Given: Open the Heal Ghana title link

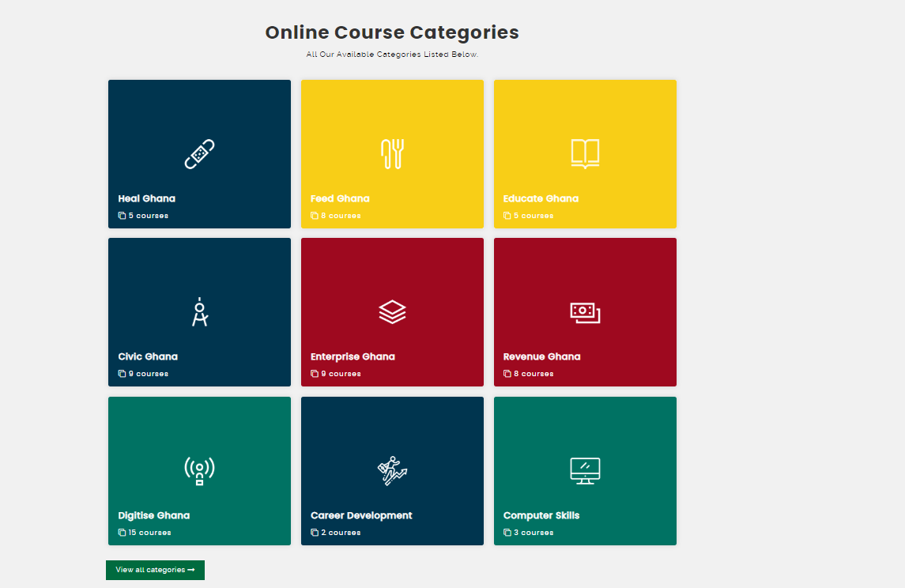Looking at the screenshot, I should [x=147, y=198].
